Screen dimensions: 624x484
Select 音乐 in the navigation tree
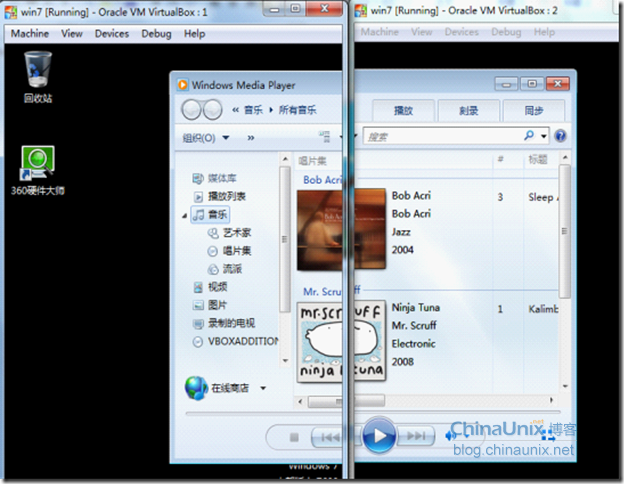(x=210, y=215)
